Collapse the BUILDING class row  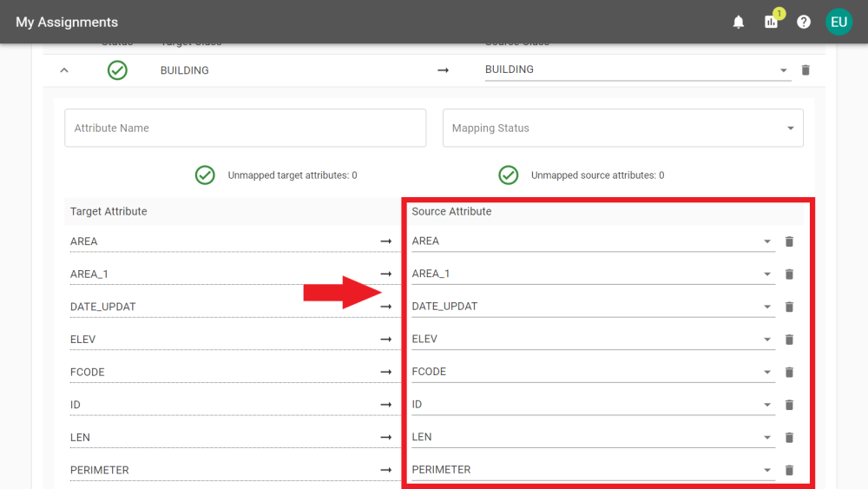click(x=64, y=70)
